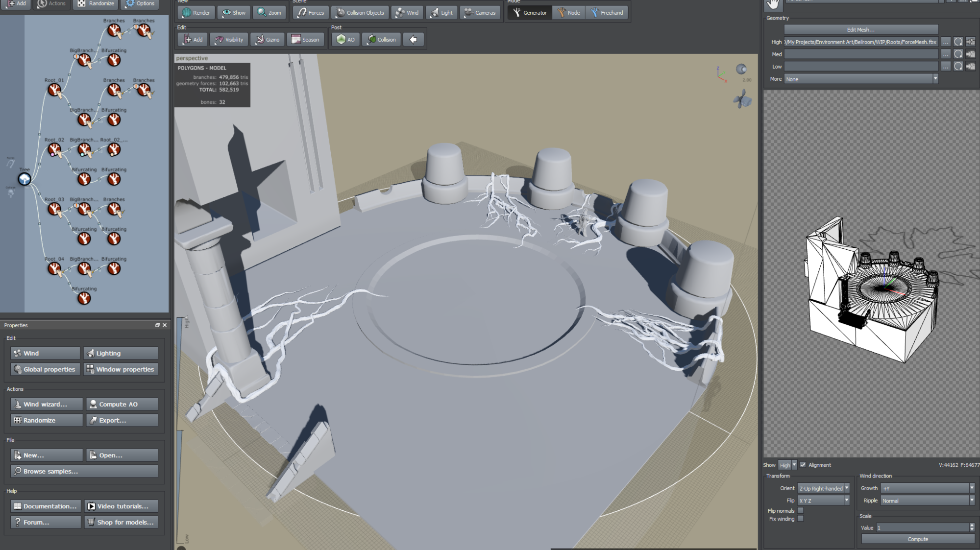Click the Compute AO button
The width and height of the screenshot is (980, 550).
(x=122, y=405)
